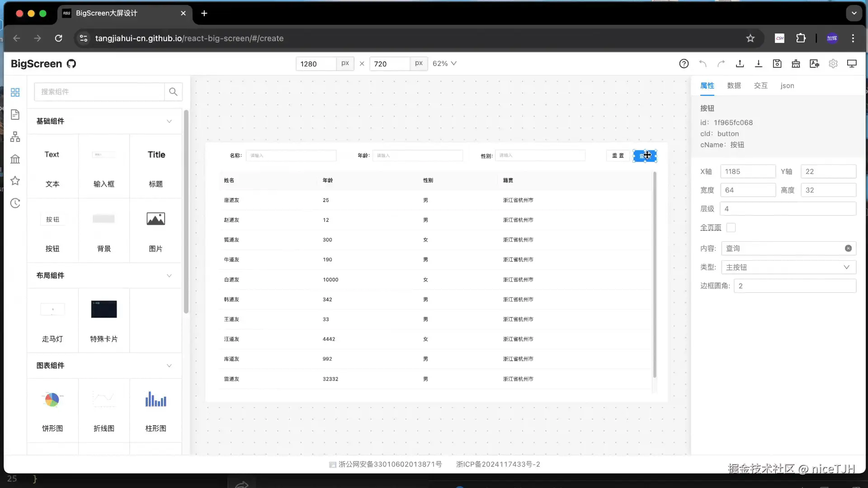Open the 62% zoom dropdown
This screenshot has width=868, height=488.
[x=444, y=64]
